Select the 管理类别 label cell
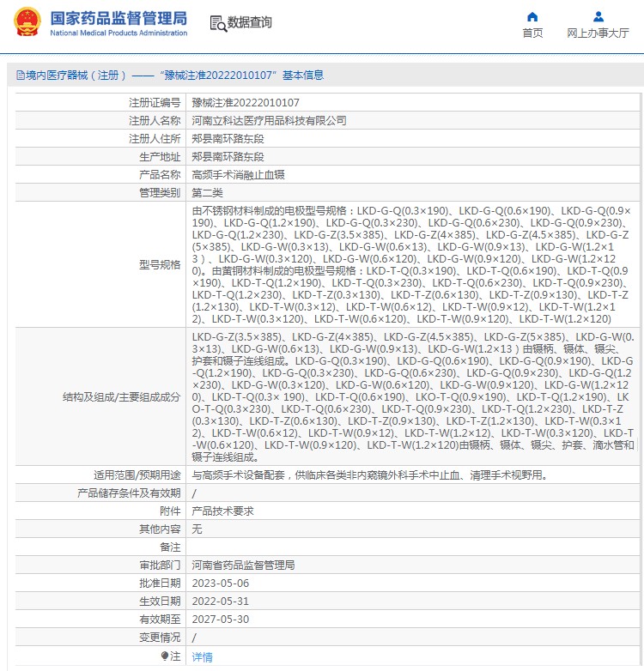Viewport: 644px width, 671px height. (x=100, y=192)
